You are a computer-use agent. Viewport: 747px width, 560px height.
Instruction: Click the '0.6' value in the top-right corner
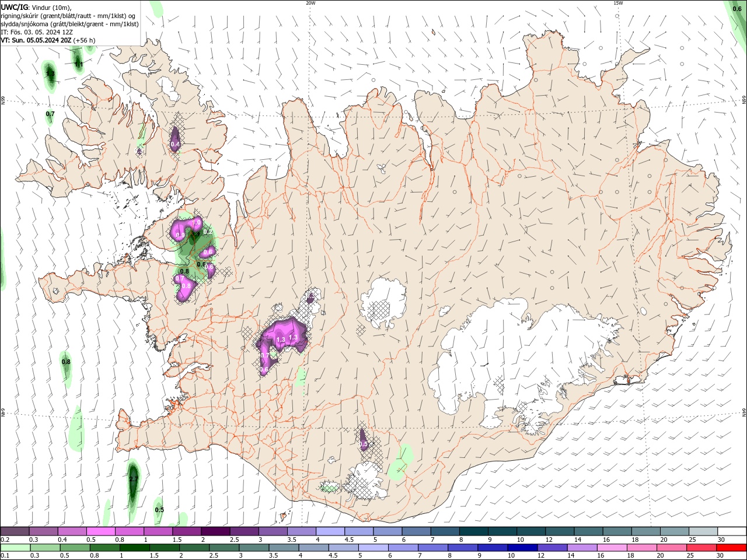point(736,9)
